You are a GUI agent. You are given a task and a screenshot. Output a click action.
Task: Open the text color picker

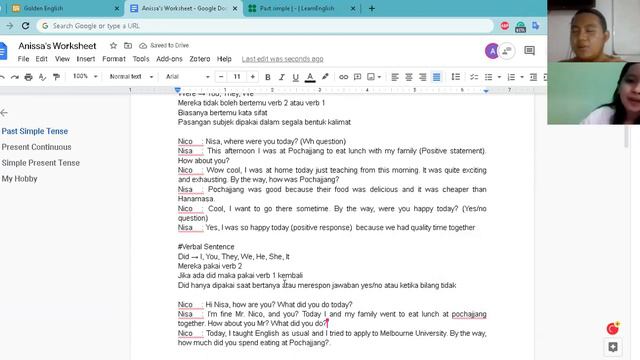[x=310, y=77]
